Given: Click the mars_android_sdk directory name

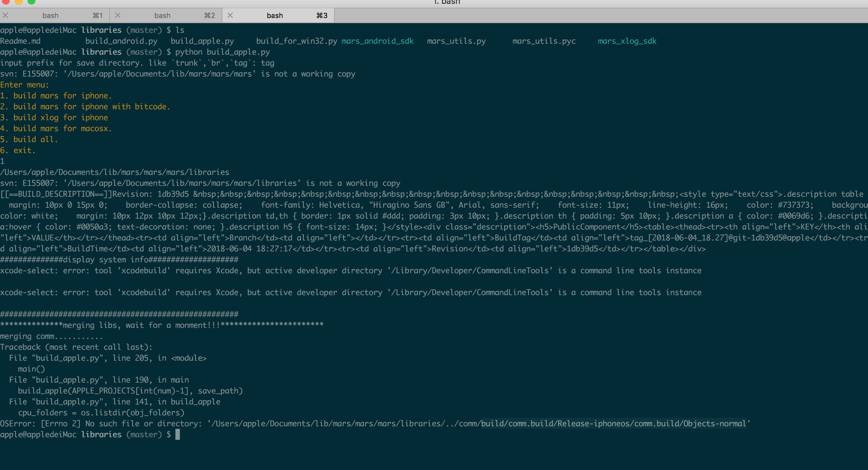Looking at the screenshot, I should 377,41.
